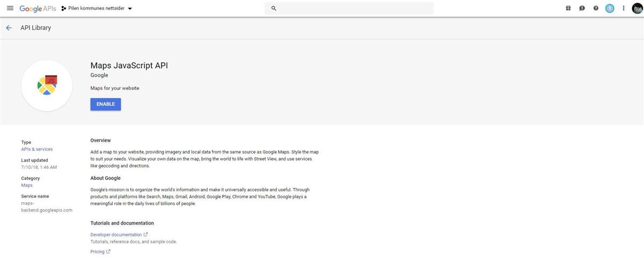Screen dimensions: 644x259
Task: Click inside the top search field
Action: [354, 9]
